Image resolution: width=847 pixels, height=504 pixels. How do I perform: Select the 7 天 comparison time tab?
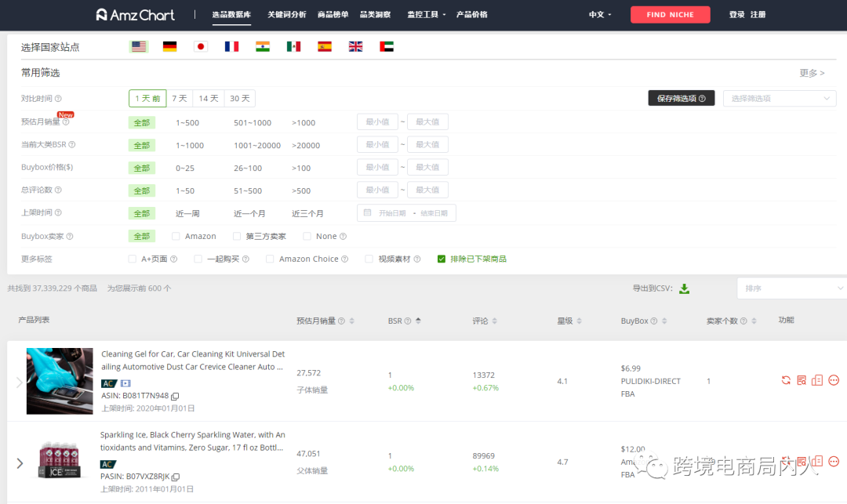tap(180, 99)
